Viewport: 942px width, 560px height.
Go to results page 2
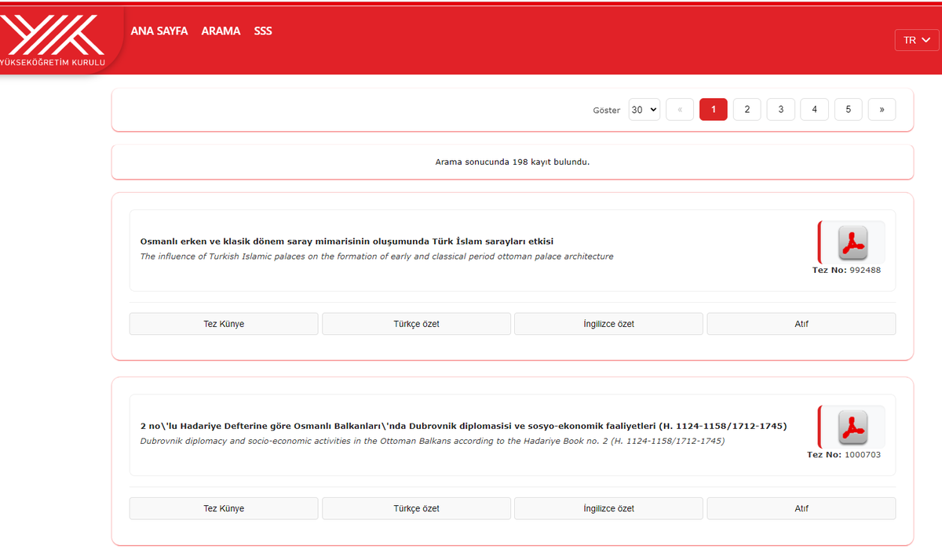(x=747, y=110)
